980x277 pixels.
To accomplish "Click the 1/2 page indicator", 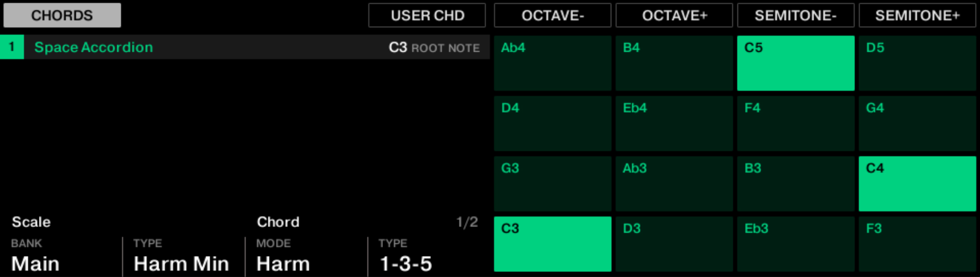I will pyautogui.click(x=467, y=222).
